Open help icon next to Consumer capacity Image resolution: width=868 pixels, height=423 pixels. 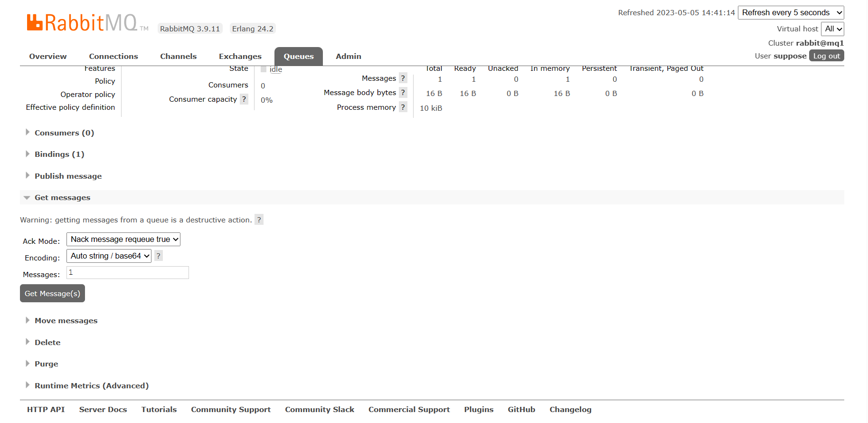244,99
